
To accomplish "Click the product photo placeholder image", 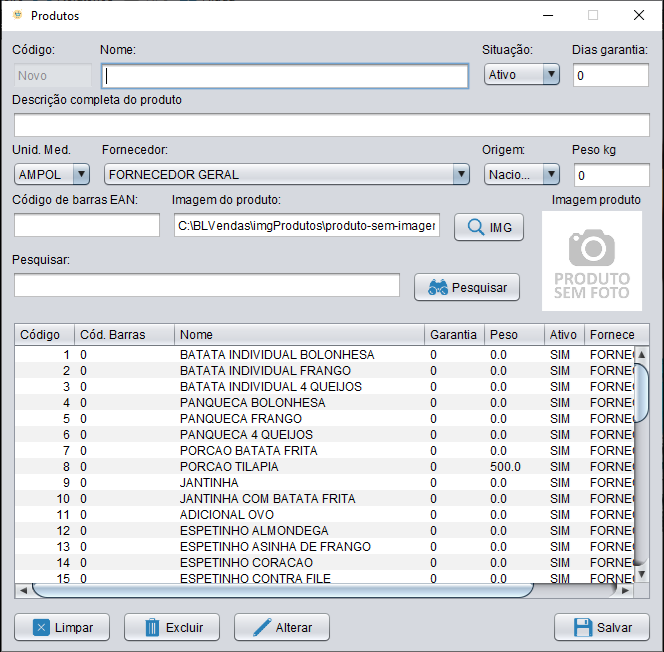I will (591, 261).
